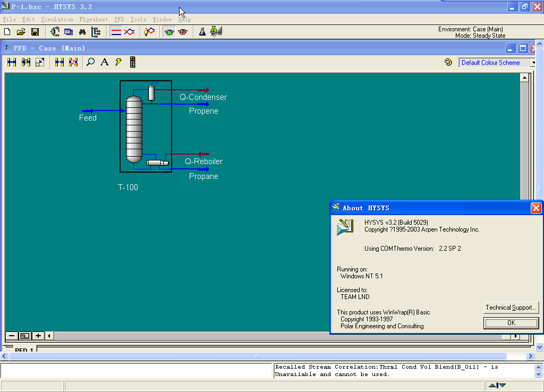Open the Help menu
Image resolution: width=544 pixels, height=392 pixels.
pyautogui.click(x=184, y=20)
